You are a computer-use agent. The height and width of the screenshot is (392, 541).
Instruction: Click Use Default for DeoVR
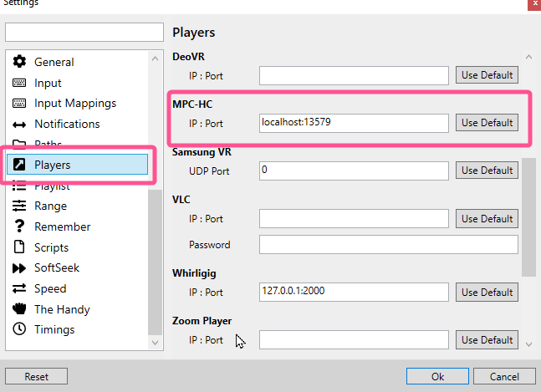(x=487, y=75)
